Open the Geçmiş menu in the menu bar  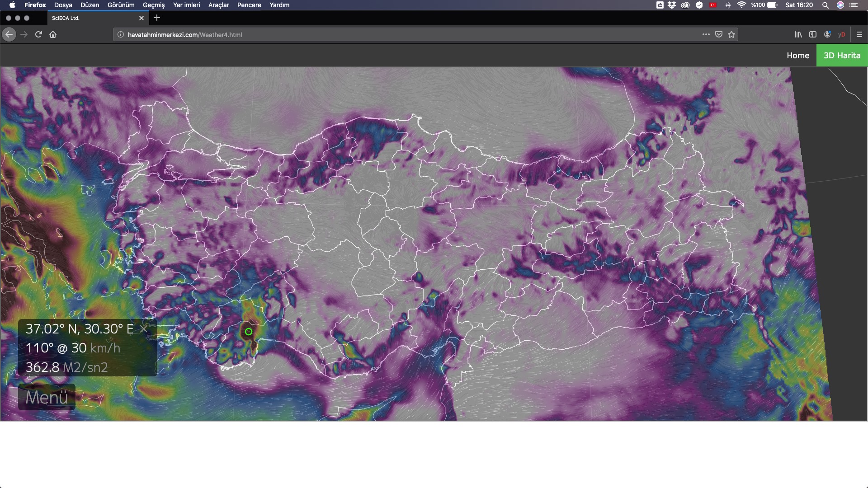pyautogui.click(x=154, y=5)
